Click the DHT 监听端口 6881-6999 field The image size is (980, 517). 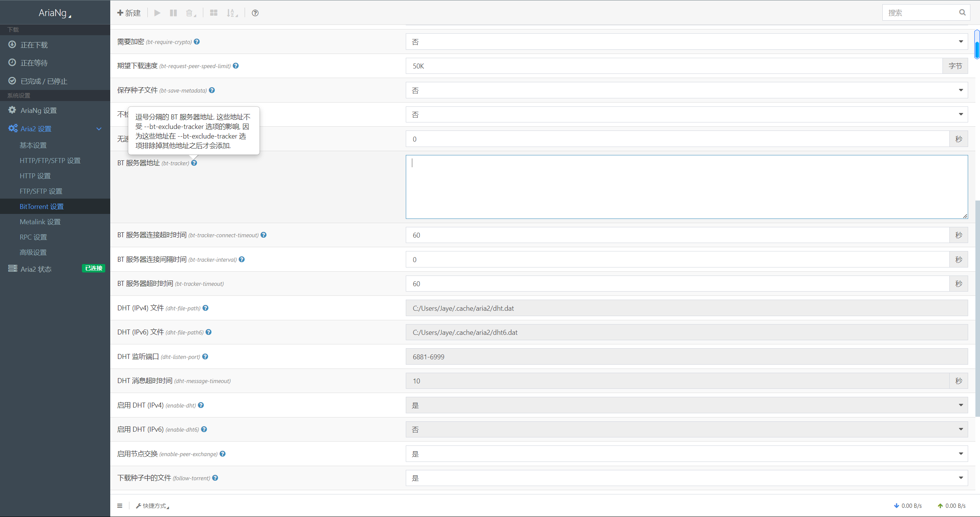(x=687, y=357)
